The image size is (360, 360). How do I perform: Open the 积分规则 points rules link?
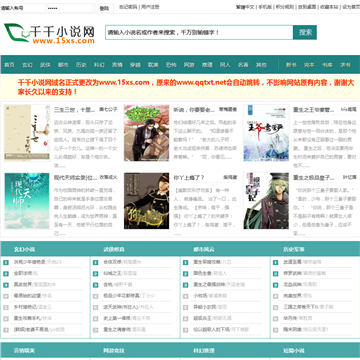click(285, 7)
